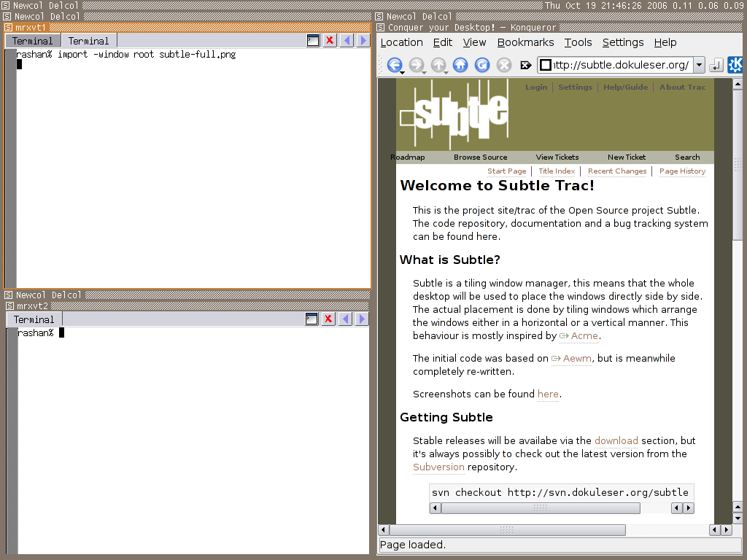The width and height of the screenshot is (747, 560).
Task: Follow the Acme link
Action: pyautogui.click(x=584, y=336)
